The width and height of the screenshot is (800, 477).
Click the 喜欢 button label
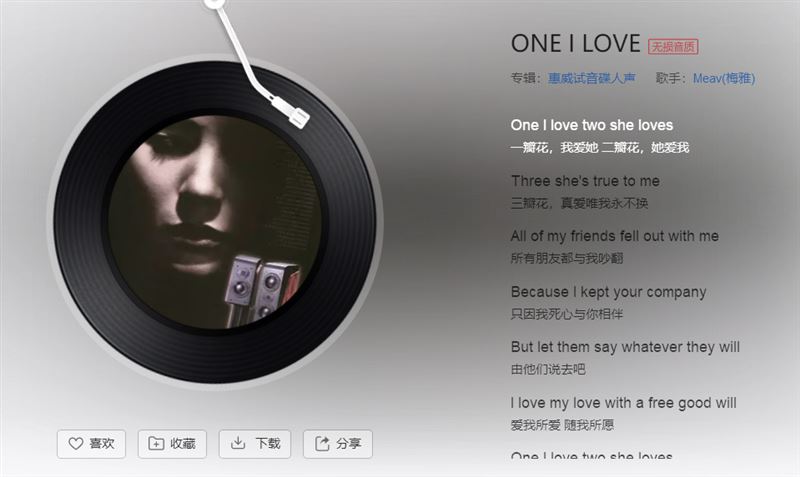102,443
